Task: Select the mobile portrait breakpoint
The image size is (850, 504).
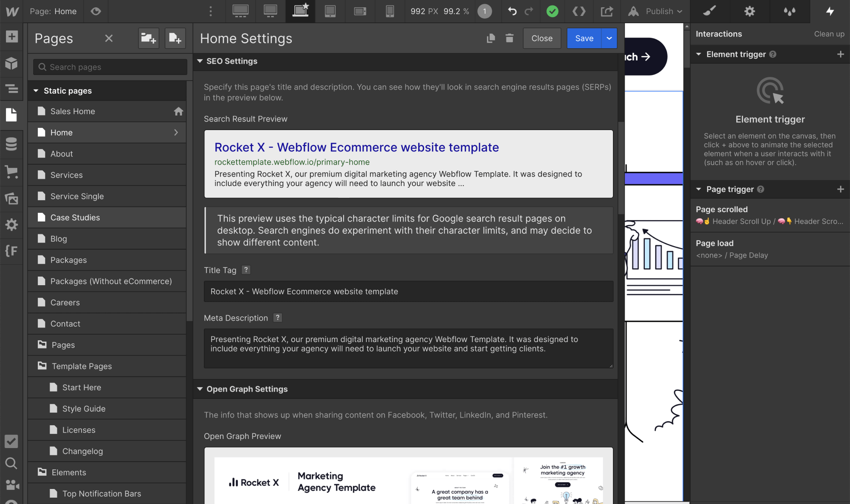Action: point(390,11)
